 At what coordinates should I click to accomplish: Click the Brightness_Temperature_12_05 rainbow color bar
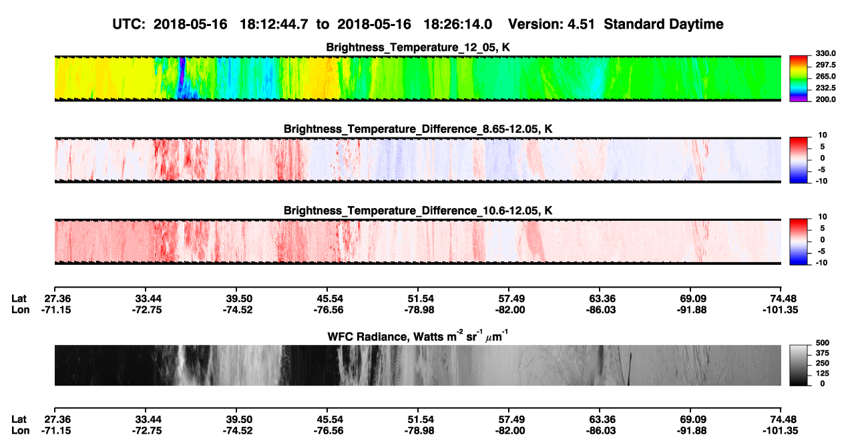799,77
